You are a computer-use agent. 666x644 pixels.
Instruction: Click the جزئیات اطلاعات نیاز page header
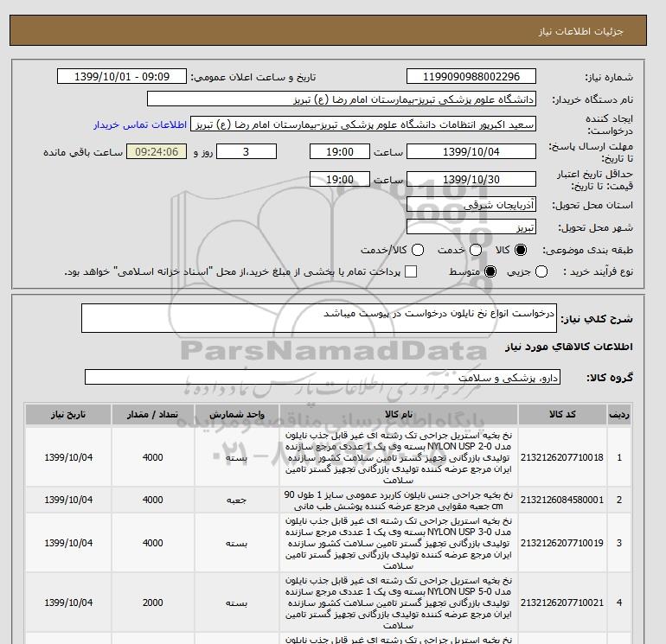[580, 32]
